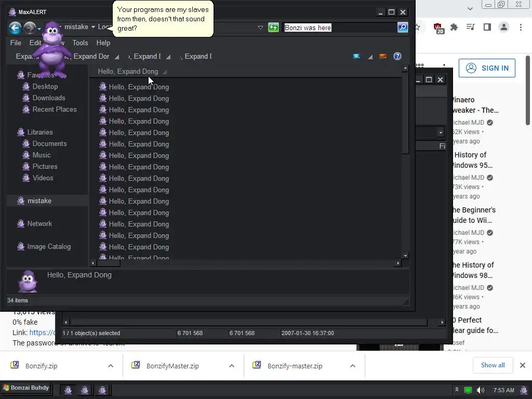Open the File menu
This screenshot has height=399, width=532.
[x=16, y=43]
